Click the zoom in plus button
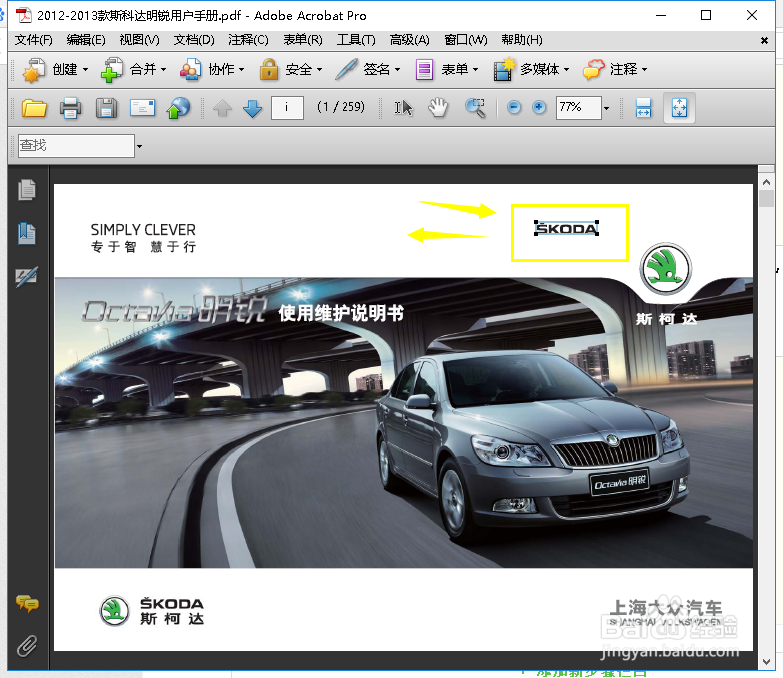Viewport: 783px width, 678px height. click(539, 107)
